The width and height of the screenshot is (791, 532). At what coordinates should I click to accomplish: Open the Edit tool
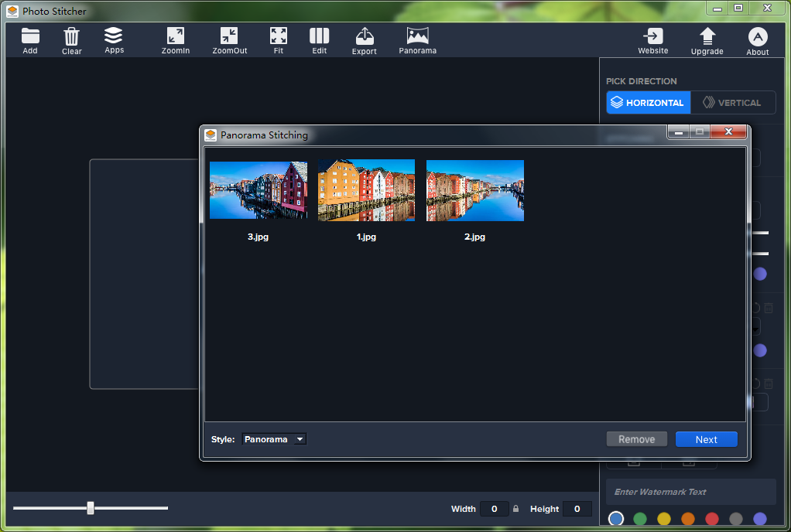pos(319,36)
